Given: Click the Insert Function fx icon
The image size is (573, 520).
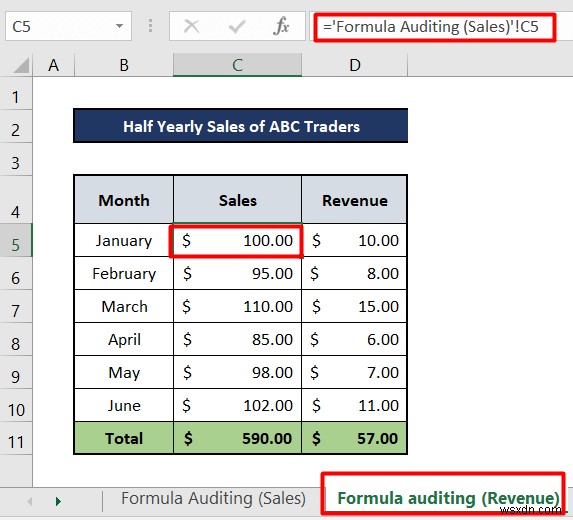Looking at the screenshot, I should [x=281, y=26].
